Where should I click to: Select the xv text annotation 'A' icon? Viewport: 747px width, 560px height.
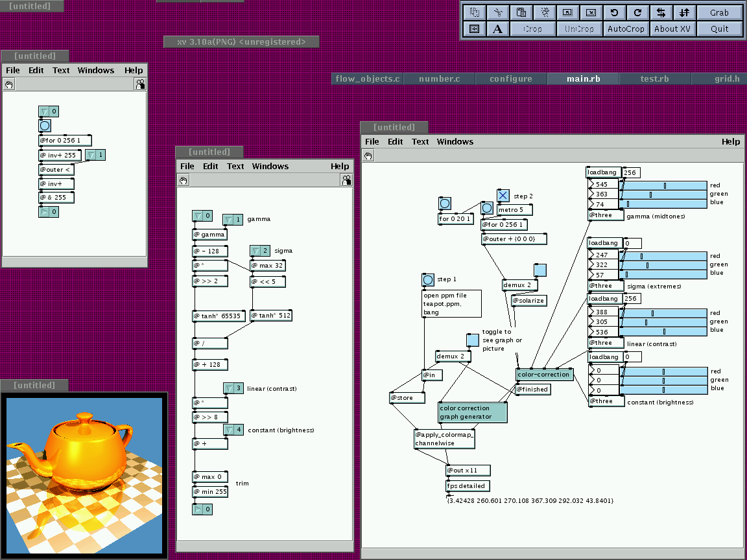[x=498, y=29]
